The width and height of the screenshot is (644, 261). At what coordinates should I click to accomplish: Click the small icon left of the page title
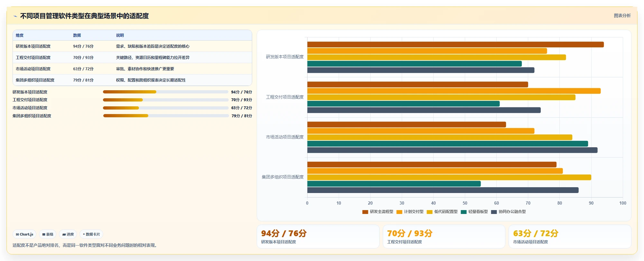click(15, 16)
